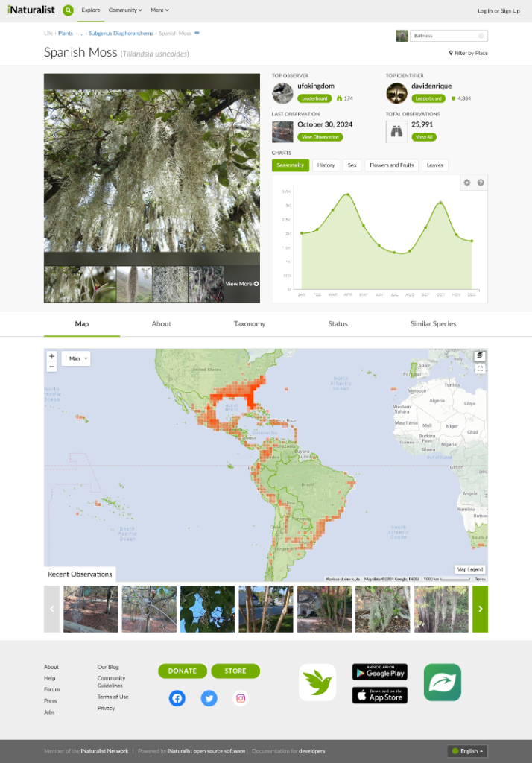Open the Explore menu item
This screenshot has width=532, height=763.
91,10
